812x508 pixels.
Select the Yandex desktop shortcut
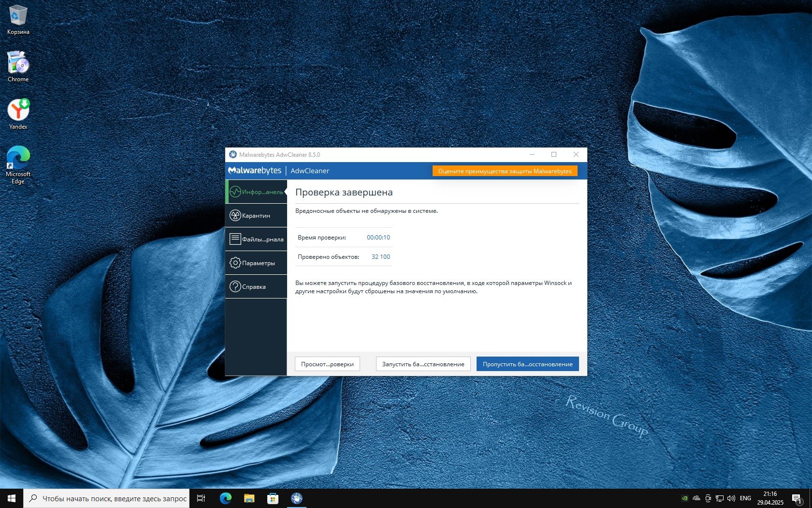click(x=18, y=114)
